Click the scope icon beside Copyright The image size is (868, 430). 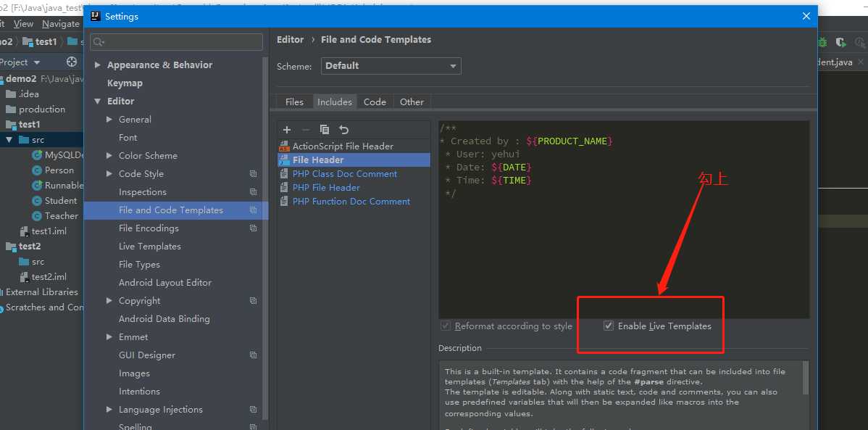click(x=253, y=301)
